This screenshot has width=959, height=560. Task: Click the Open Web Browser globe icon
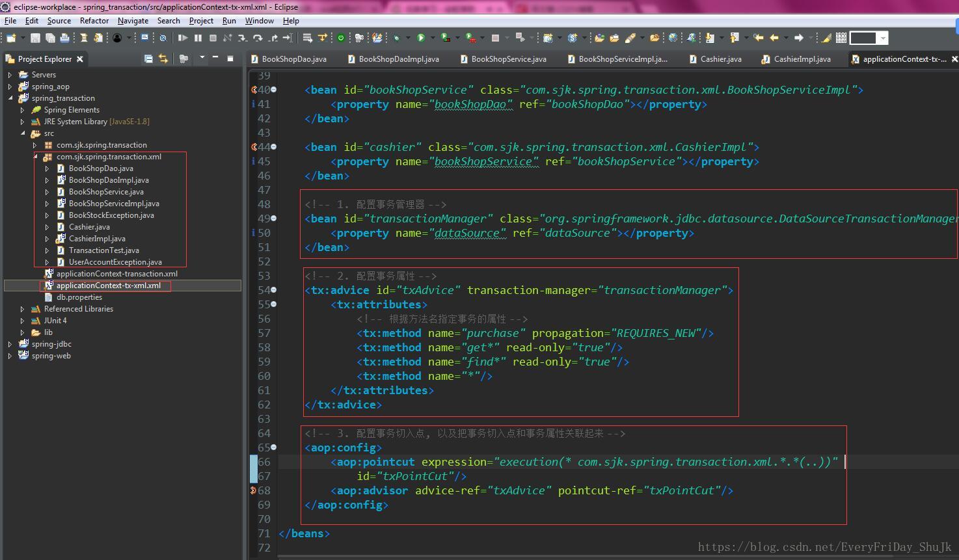[673, 38]
